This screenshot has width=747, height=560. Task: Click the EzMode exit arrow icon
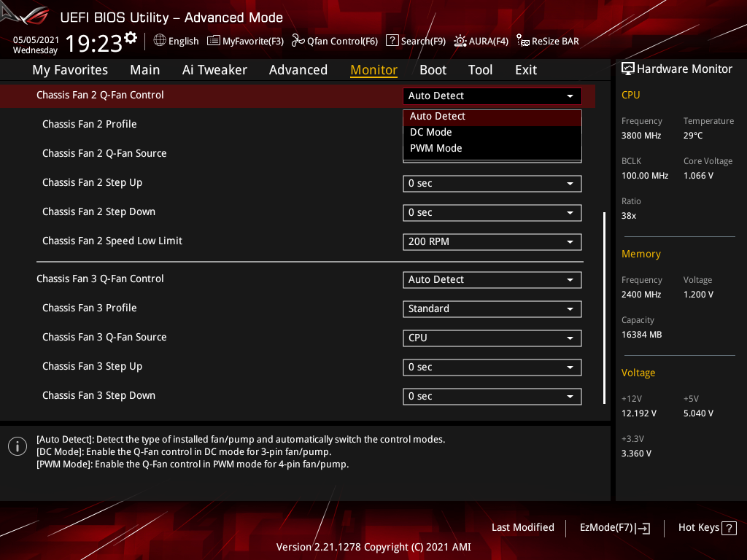[643, 528]
